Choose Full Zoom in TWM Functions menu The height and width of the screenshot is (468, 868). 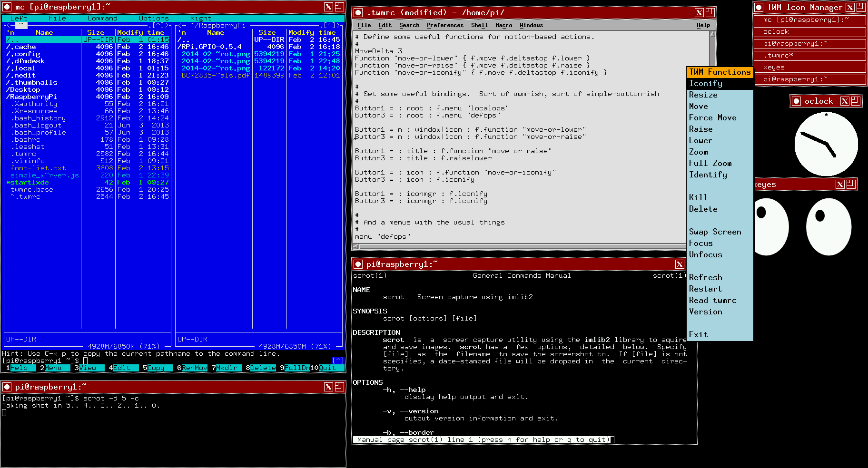click(x=720, y=163)
